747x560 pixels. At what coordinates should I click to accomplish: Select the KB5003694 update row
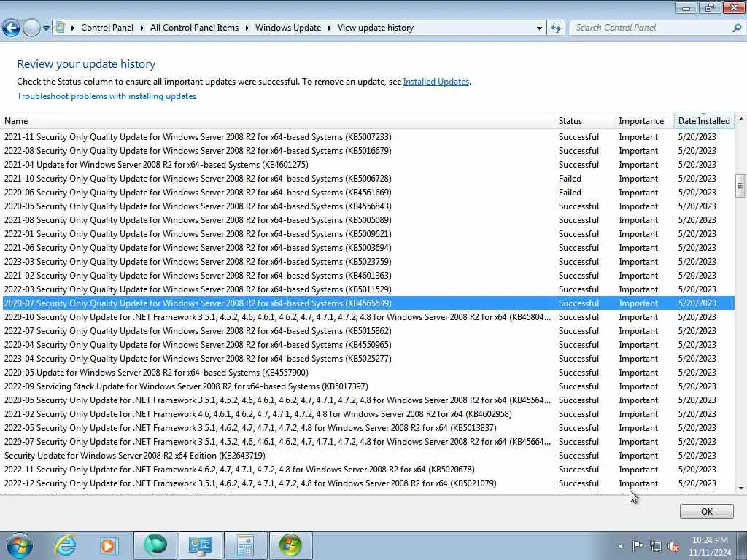click(x=368, y=248)
